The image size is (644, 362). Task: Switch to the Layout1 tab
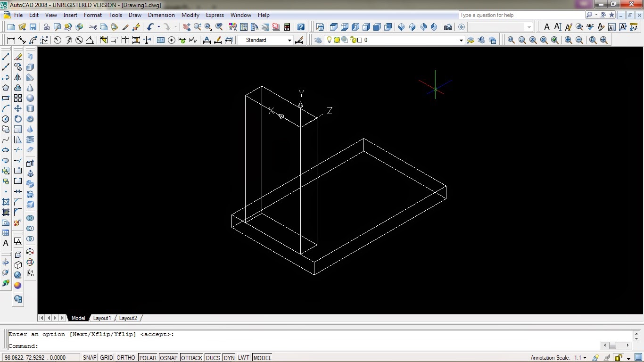[x=102, y=318]
